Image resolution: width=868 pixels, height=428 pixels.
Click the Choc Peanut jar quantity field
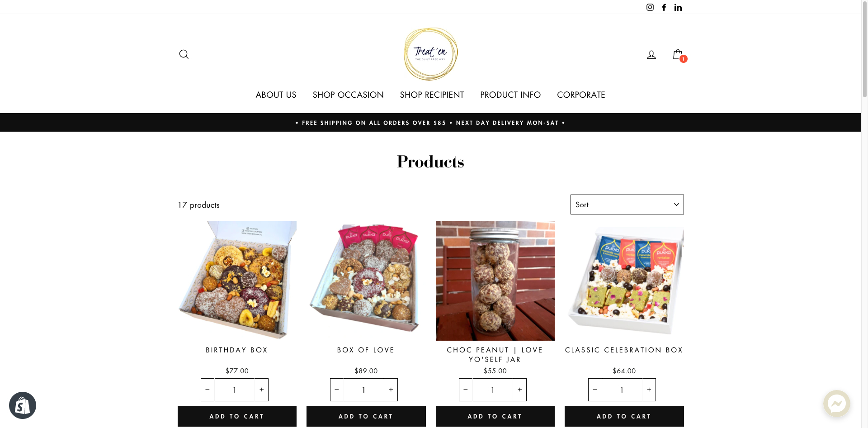493,390
